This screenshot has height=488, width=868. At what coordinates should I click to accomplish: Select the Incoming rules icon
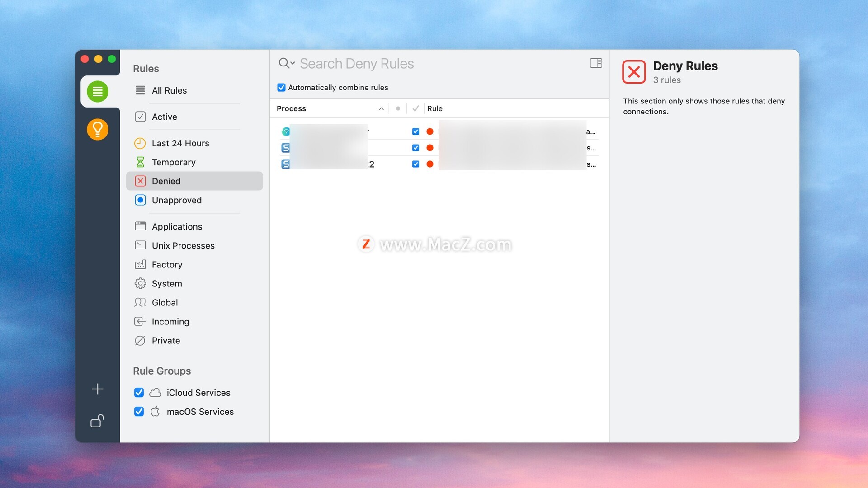click(x=140, y=322)
